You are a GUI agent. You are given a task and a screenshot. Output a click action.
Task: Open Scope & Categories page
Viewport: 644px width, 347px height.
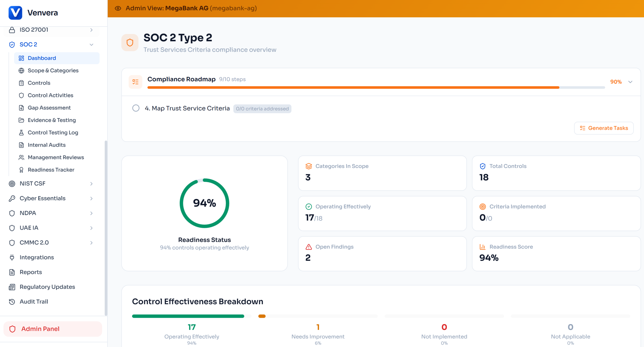click(x=53, y=71)
